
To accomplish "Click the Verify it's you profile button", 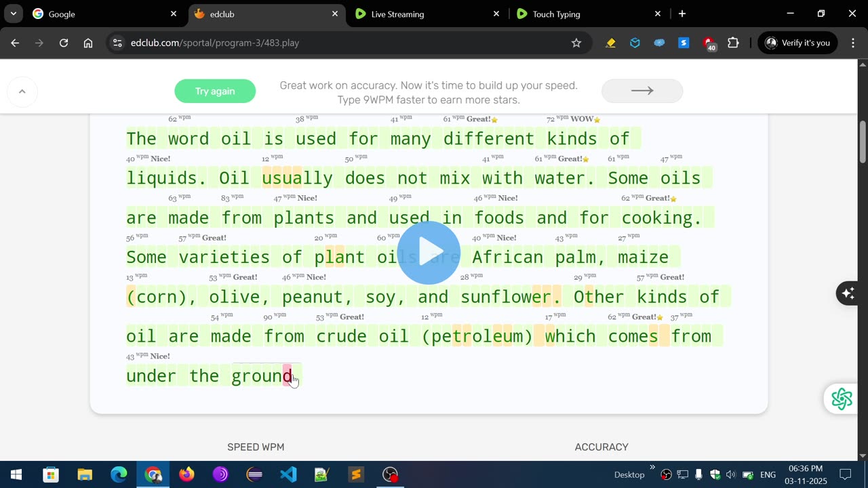I will [797, 43].
